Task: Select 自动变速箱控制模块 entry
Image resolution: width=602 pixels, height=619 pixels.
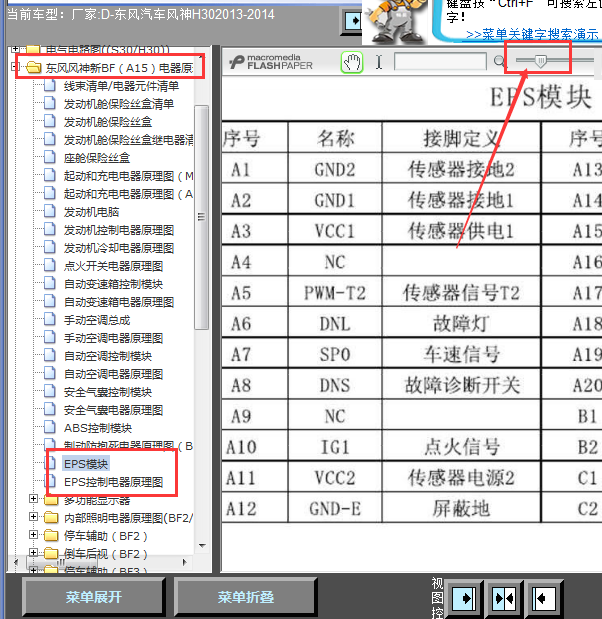Action: [x=113, y=284]
